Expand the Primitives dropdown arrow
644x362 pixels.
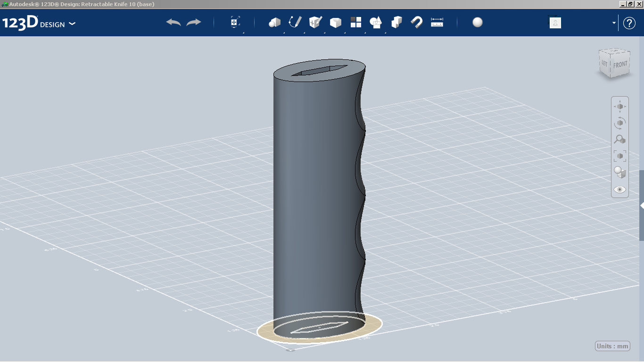coord(283,32)
